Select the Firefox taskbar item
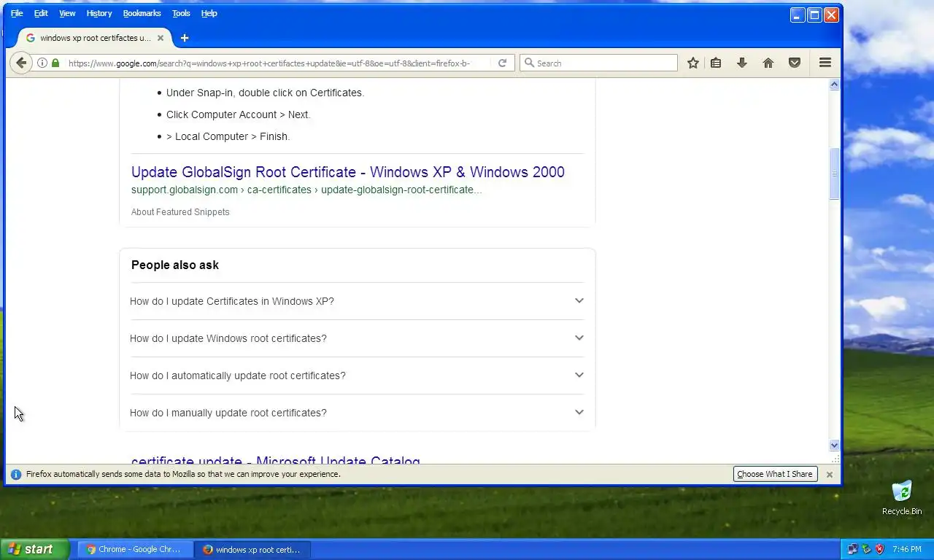This screenshot has height=560, width=934. (x=252, y=549)
